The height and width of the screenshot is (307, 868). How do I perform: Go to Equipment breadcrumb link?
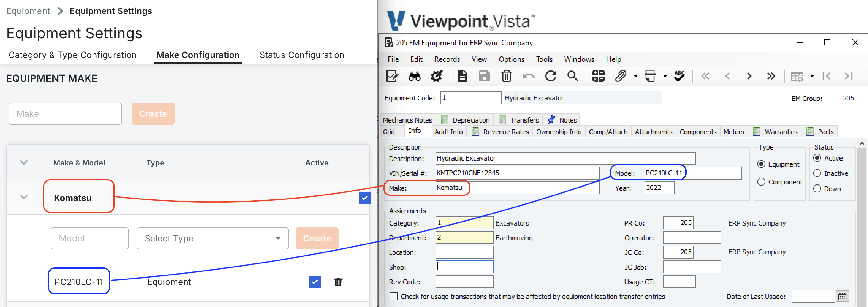(28, 11)
